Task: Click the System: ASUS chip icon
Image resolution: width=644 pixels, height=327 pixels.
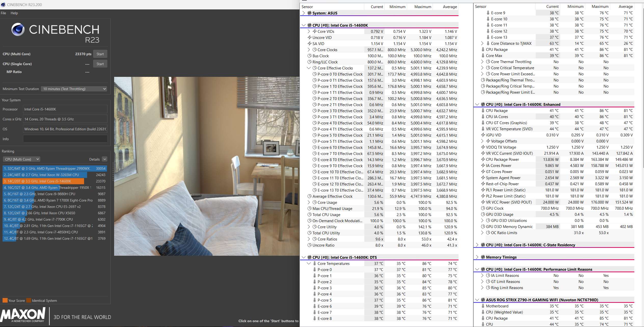Action: pyautogui.click(x=310, y=13)
